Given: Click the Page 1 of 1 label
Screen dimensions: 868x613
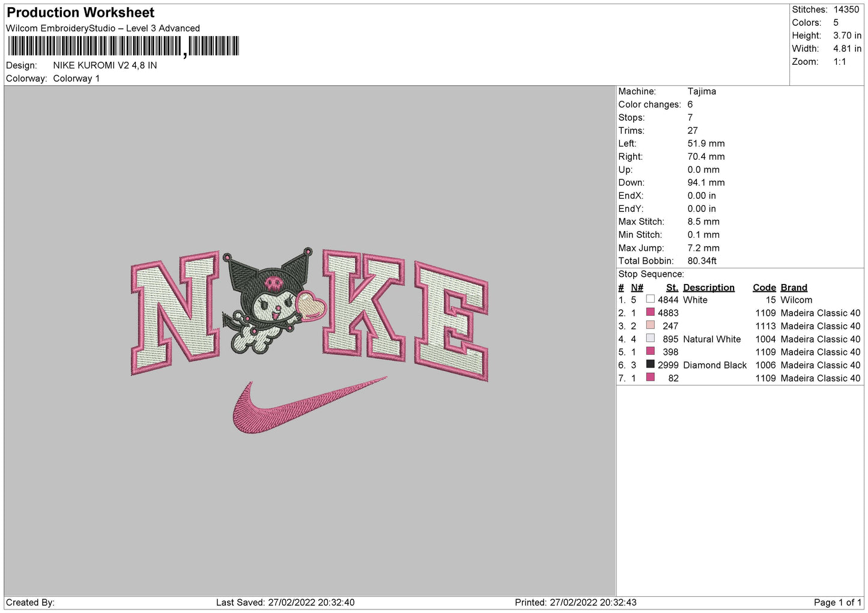Looking at the screenshot, I should [x=837, y=602].
